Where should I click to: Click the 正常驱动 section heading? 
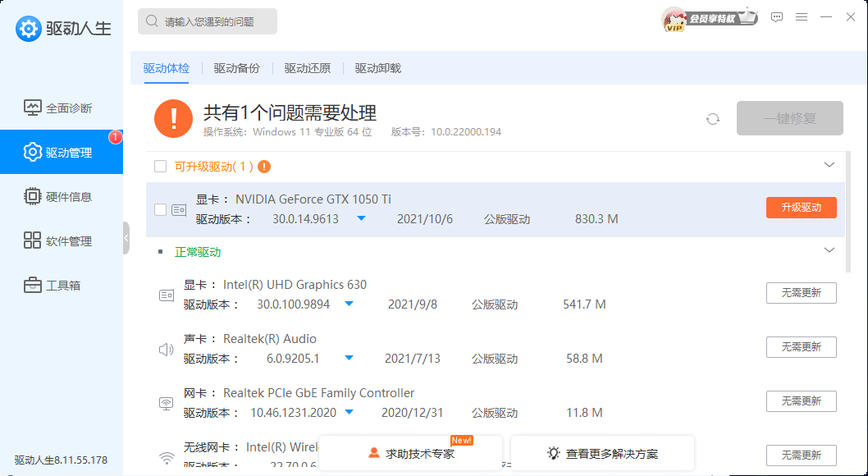pyautogui.click(x=198, y=252)
